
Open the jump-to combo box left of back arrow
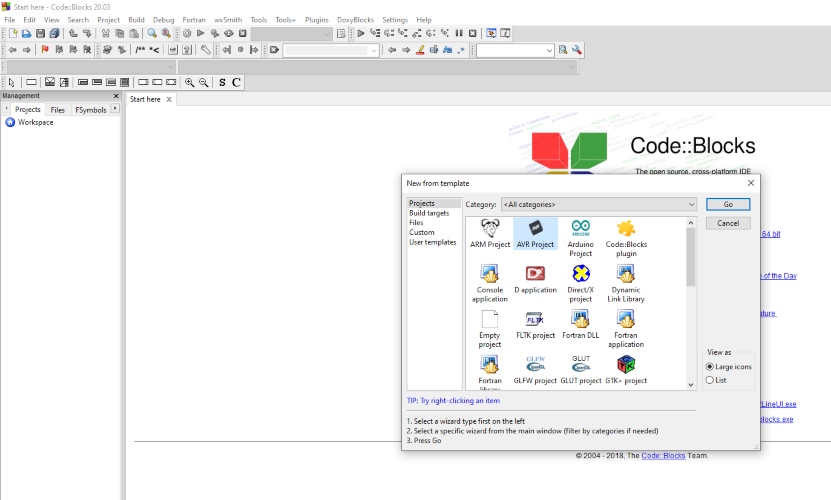331,50
